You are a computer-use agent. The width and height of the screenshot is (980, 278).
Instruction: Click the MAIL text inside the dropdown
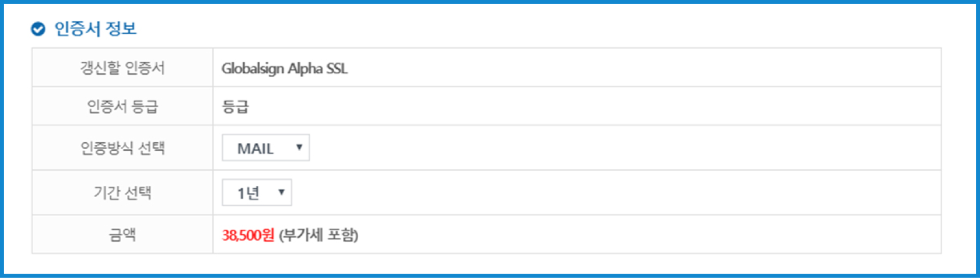[x=256, y=149]
